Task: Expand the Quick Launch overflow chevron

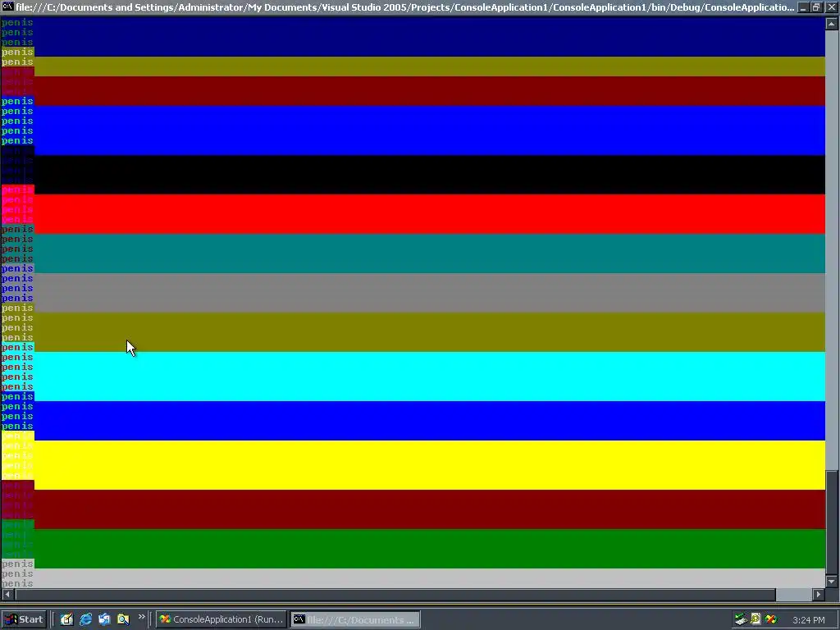Action: pyautogui.click(x=141, y=617)
